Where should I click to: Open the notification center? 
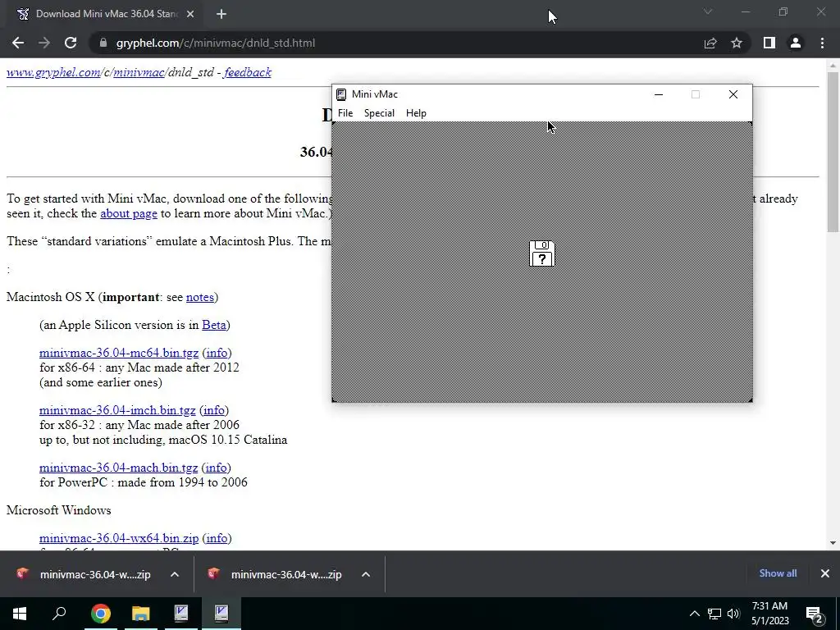coord(815,614)
